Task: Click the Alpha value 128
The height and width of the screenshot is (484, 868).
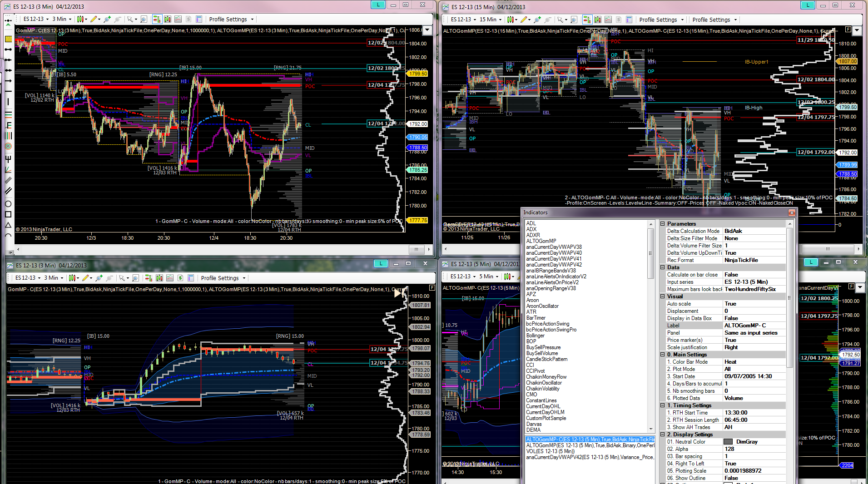Action: pos(754,449)
